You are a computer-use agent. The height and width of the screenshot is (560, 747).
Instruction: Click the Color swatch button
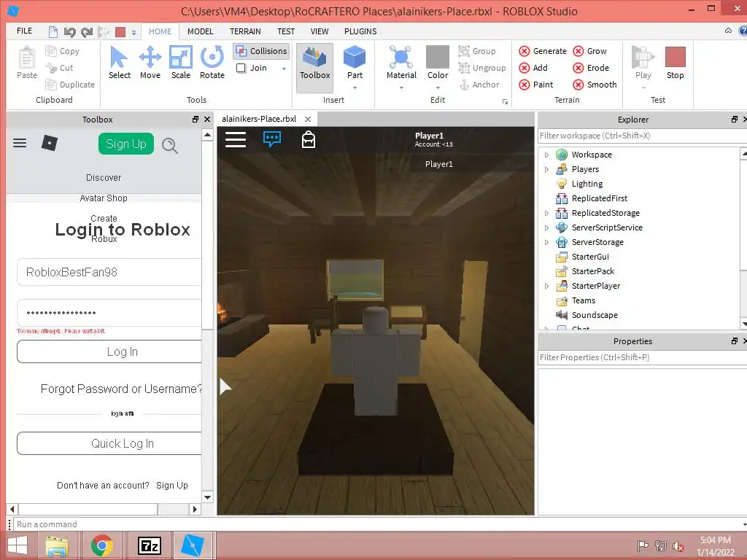tap(438, 57)
